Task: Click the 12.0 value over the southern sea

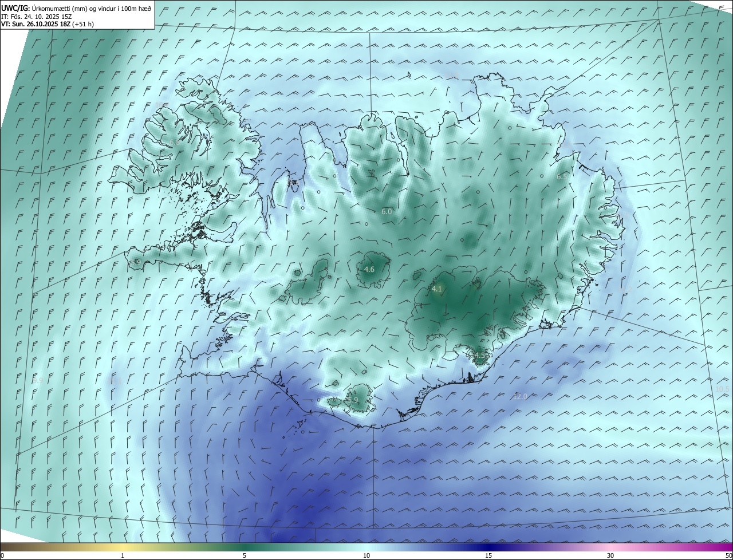Action: point(520,396)
